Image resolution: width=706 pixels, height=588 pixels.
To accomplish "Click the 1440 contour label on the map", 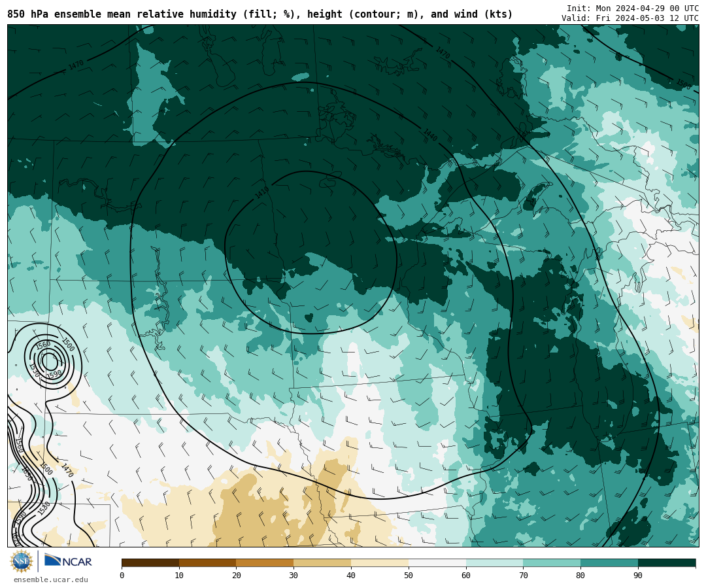I will (x=430, y=135).
